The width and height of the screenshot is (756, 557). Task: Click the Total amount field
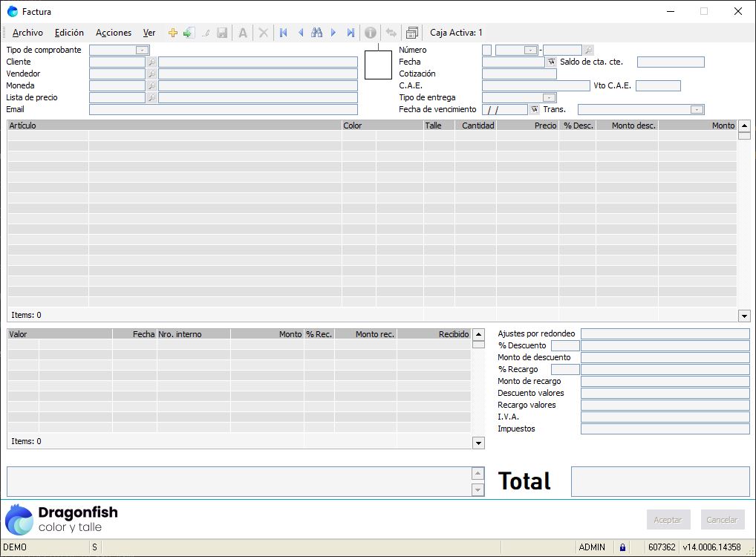(660, 481)
